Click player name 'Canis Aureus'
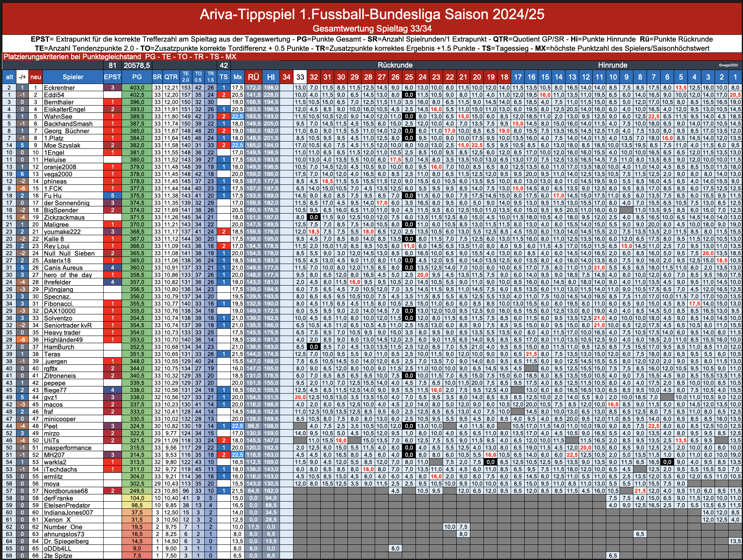Image resolution: width=743 pixels, height=560 pixels. point(63,268)
